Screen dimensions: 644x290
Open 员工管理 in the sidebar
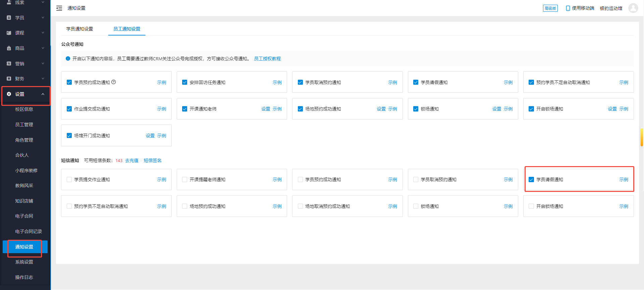tap(24, 125)
